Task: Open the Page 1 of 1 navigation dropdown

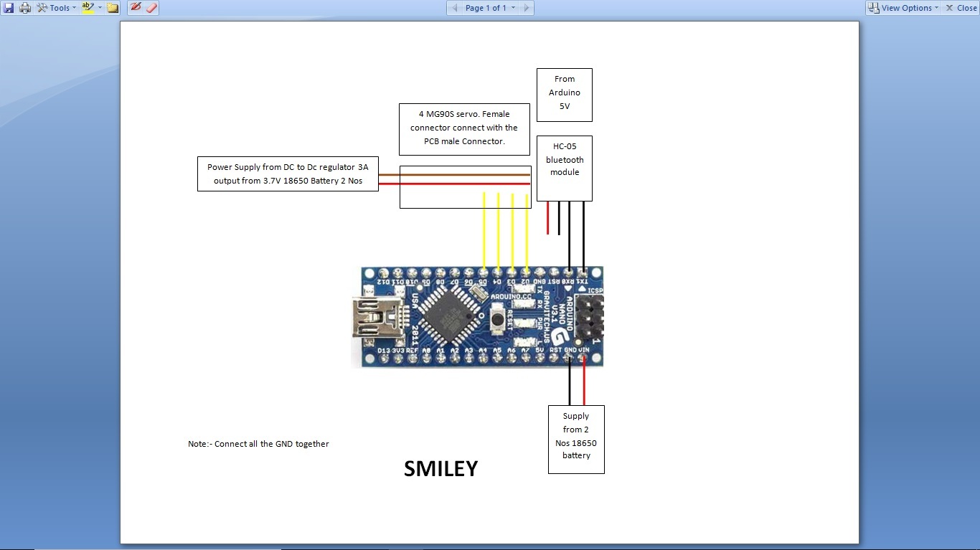Action: (490, 8)
